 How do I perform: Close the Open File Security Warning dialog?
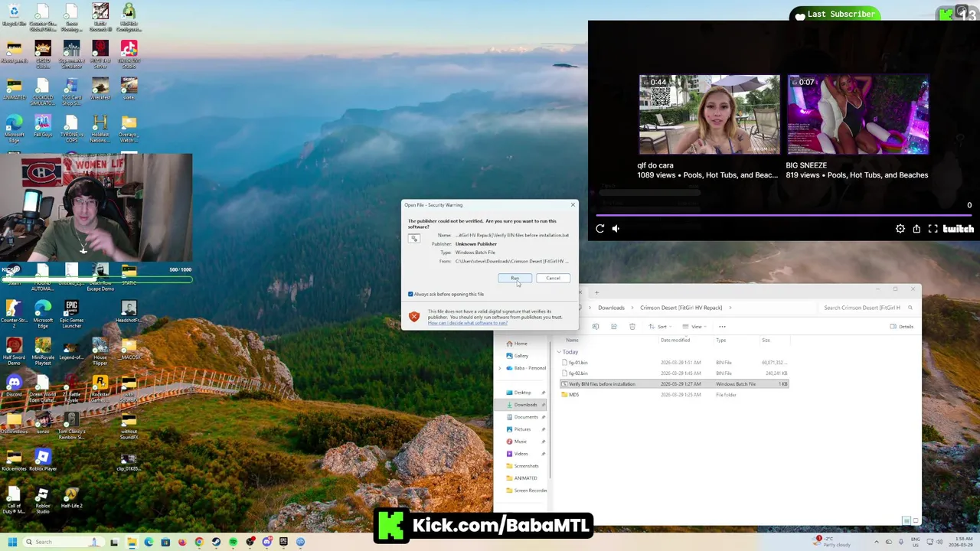(x=572, y=205)
